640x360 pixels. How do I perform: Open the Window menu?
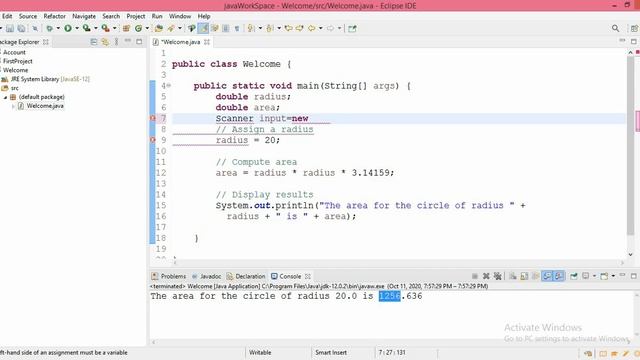[x=180, y=16]
